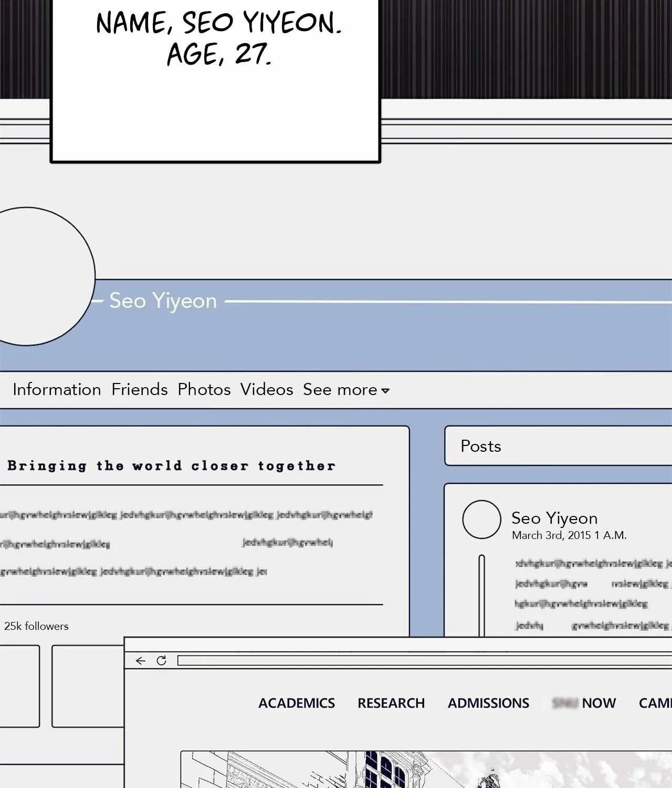Click the Seo Yiyeon name on the profile banner
The height and width of the screenshot is (788, 672).
tap(163, 300)
